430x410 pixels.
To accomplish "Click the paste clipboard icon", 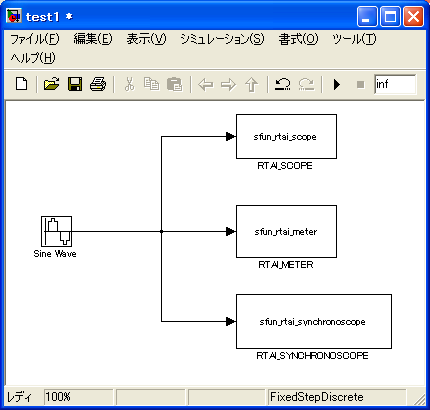I will point(174,84).
